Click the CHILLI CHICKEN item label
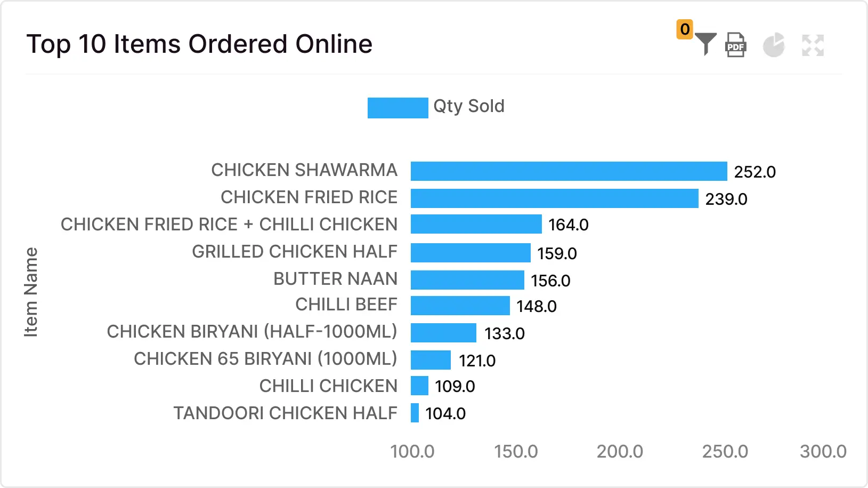868x488 pixels. pos(328,386)
